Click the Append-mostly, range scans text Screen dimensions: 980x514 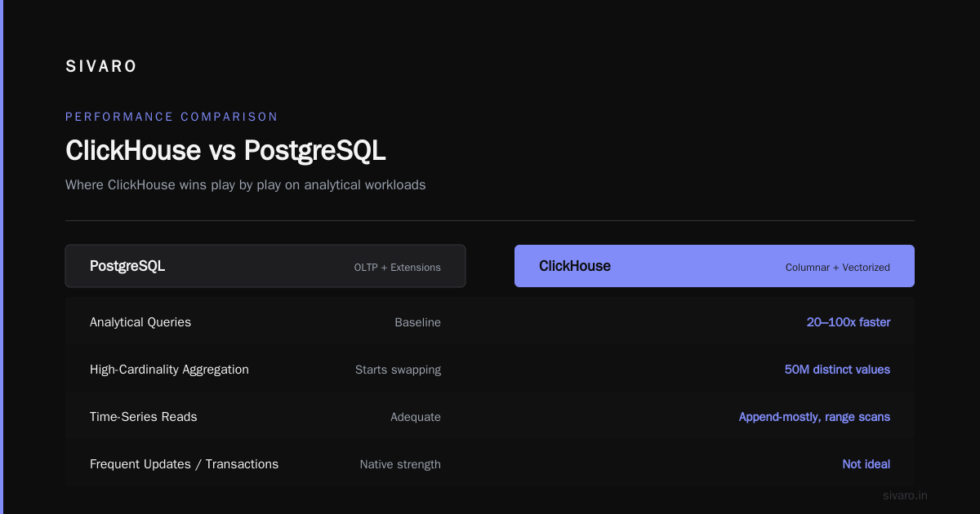pyautogui.click(x=814, y=417)
